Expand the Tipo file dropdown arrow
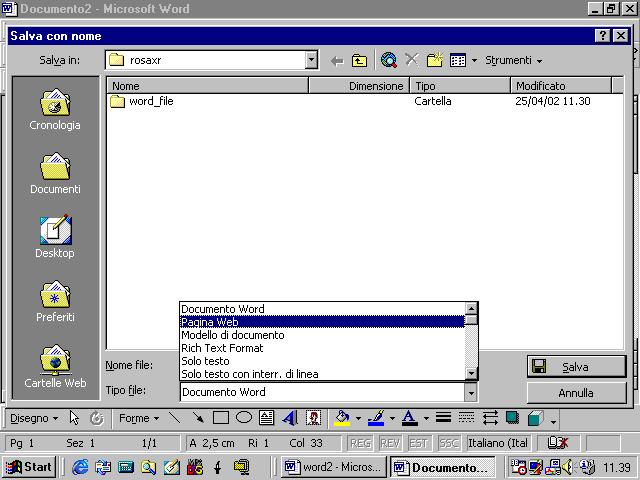Screen dimensions: 640x480 471,393
